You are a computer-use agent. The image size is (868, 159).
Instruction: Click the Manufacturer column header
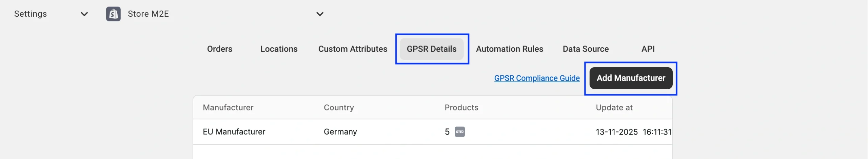tap(228, 107)
